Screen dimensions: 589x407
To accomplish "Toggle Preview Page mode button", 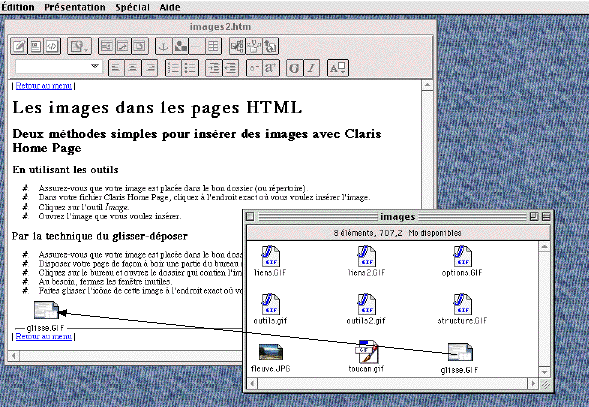I will pos(36,46).
